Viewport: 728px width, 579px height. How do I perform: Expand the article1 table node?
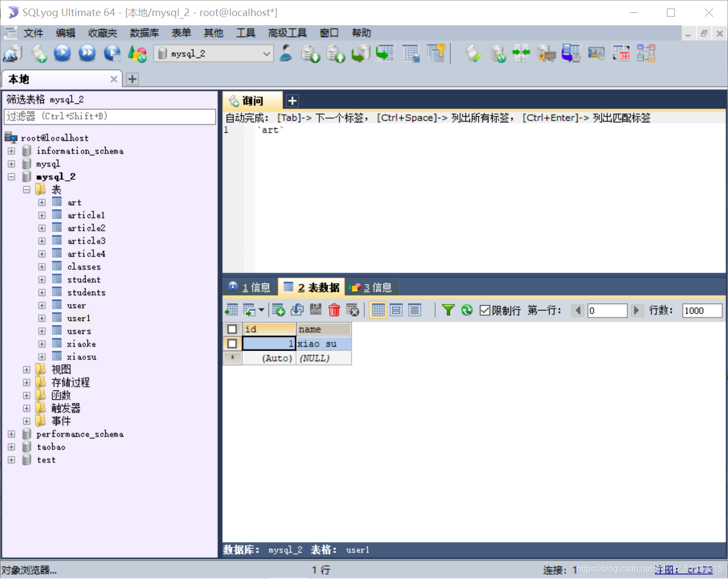(x=42, y=216)
